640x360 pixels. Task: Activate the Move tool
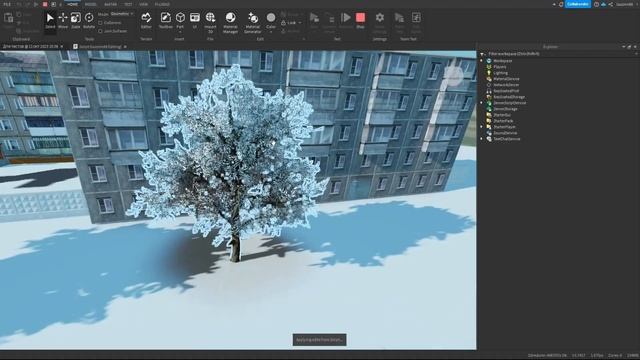pyautogui.click(x=63, y=20)
